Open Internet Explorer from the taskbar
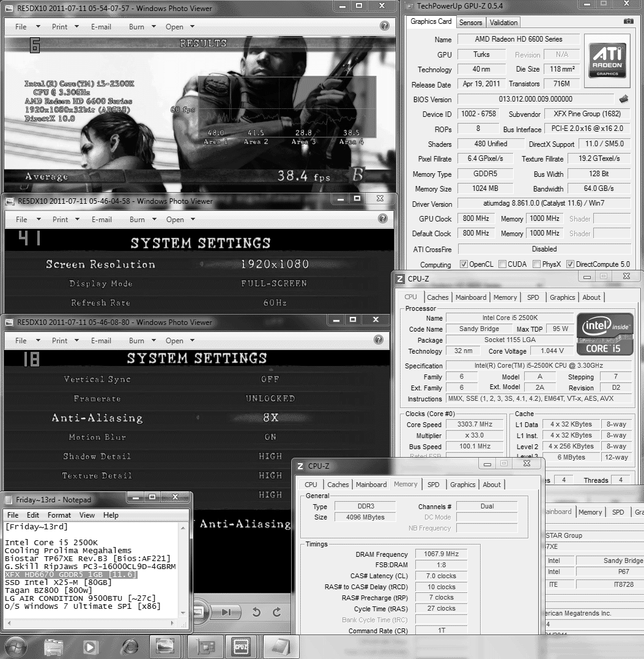The width and height of the screenshot is (644, 659). pyautogui.click(x=130, y=647)
